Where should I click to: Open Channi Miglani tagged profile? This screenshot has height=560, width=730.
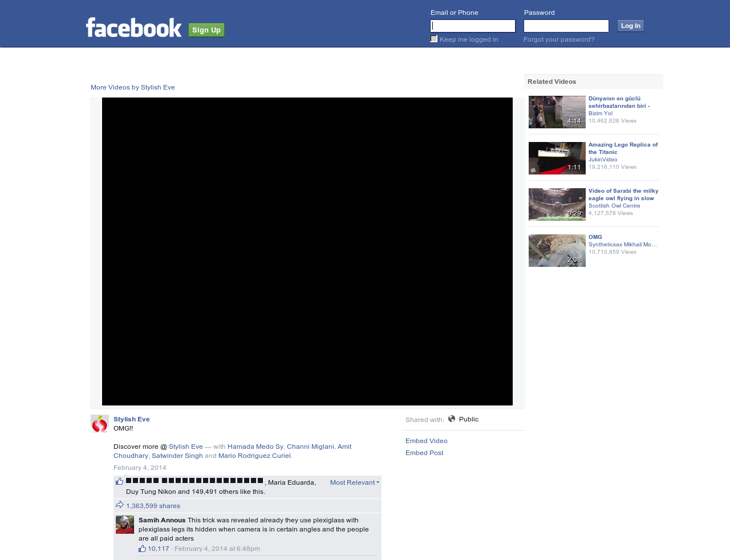[310, 447]
